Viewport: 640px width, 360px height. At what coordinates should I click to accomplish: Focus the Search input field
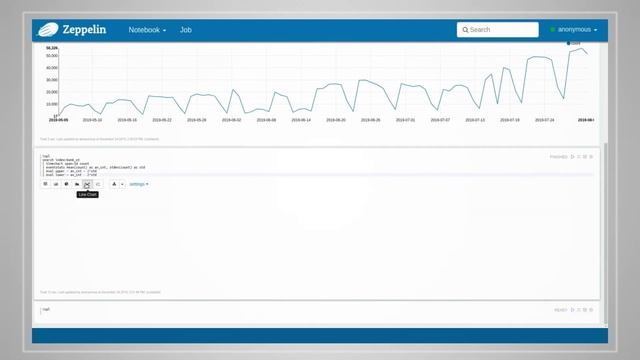[x=498, y=30]
